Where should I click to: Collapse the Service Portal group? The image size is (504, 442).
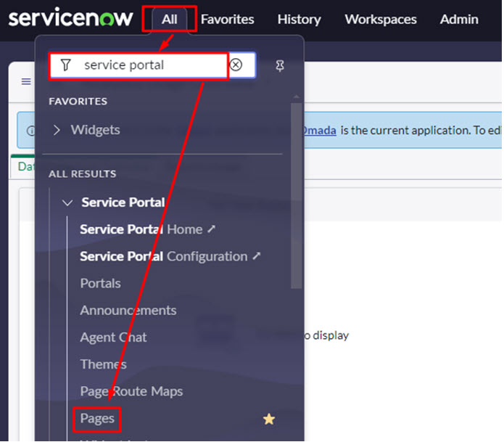point(67,203)
